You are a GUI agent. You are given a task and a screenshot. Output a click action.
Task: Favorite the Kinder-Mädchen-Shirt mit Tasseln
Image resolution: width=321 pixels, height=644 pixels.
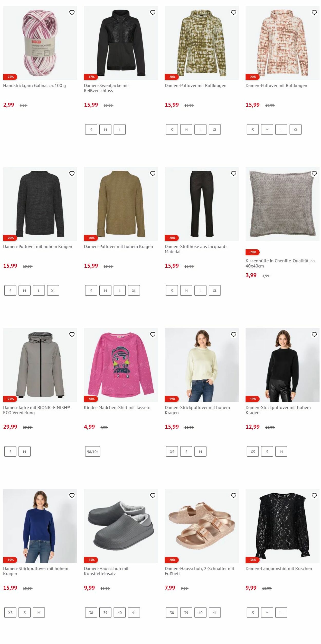153,334
